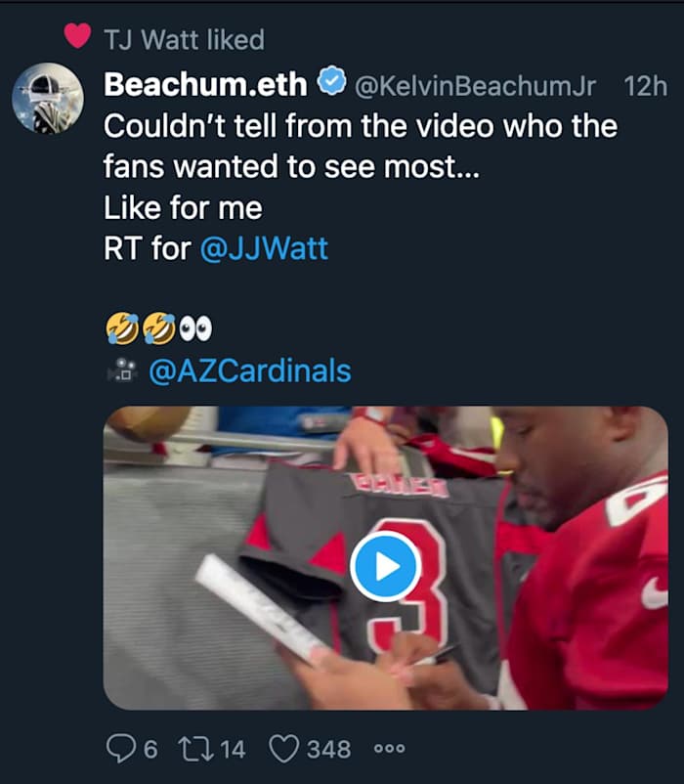Click the blue verified badge

pos(332,85)
